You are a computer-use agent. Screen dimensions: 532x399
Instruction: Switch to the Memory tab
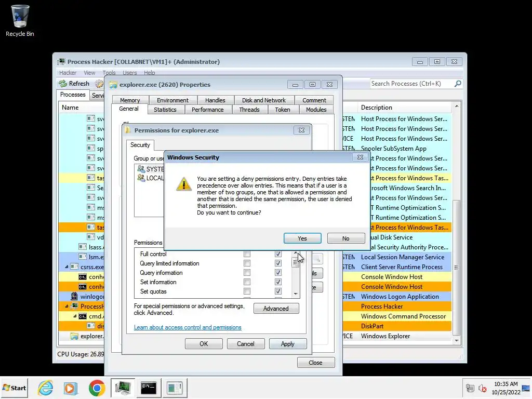pyautogui.click(x=130, y=100)
